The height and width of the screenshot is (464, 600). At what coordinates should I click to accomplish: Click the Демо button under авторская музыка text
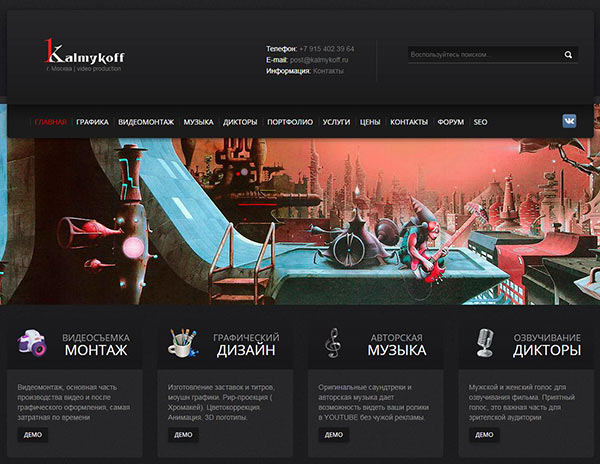(334, 435)
